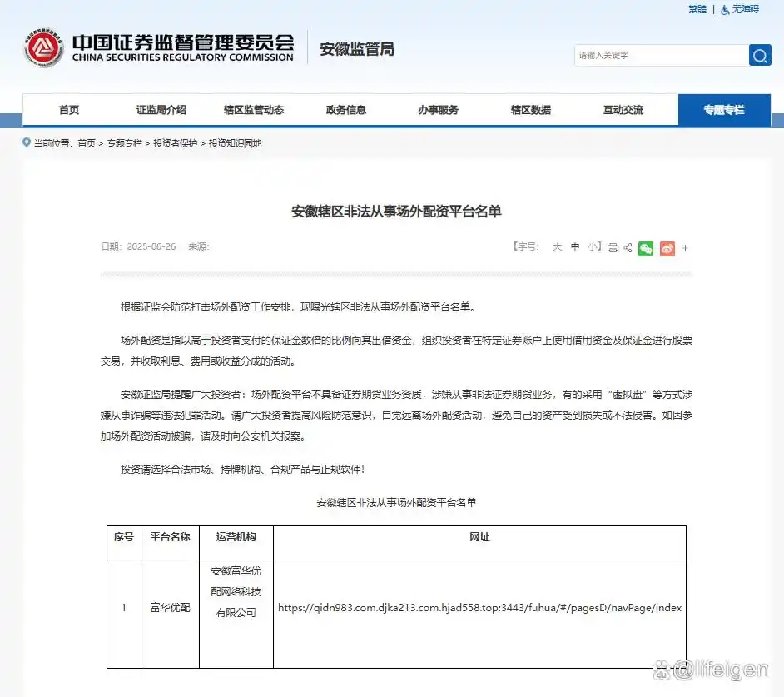Switch to traditional Chinese with 繁體
This screenshot has width=784, height=697.
click(697, 9)
